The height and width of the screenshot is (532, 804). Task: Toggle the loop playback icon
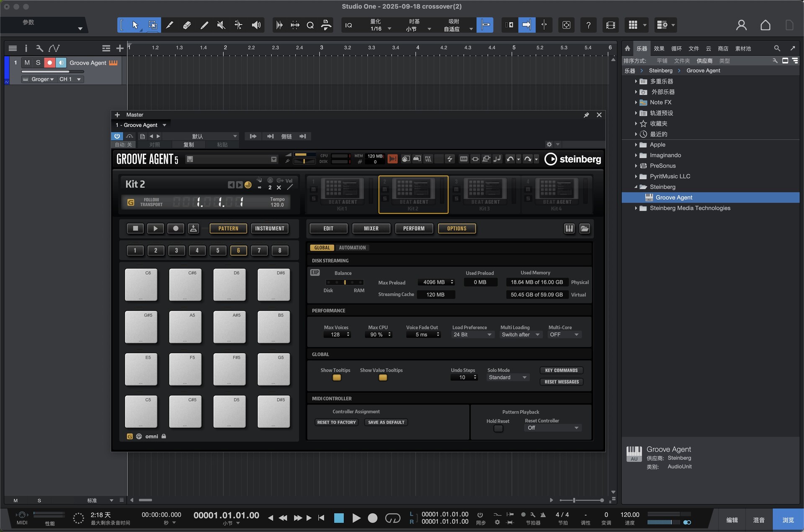[x=392, y=518]
